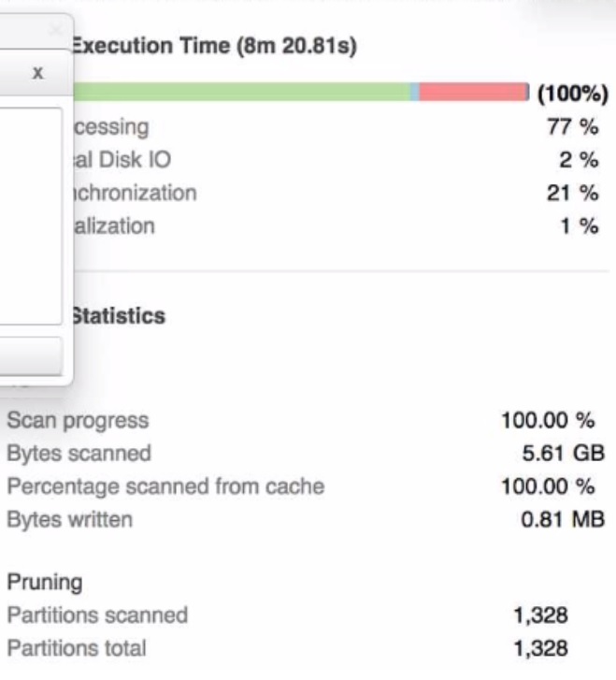This screenshot has height=680, width=616.
Task: Click the Partitions scanned label
Action: coord(97,615)
